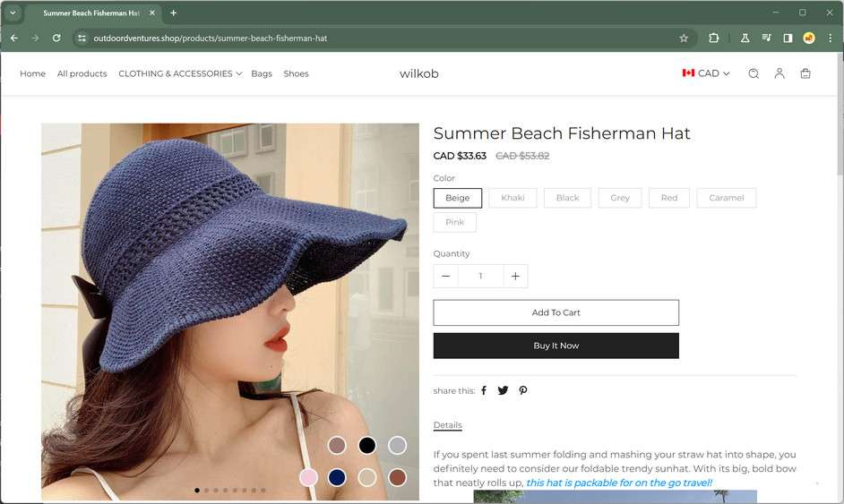Image resolution: width=844 pixels, height=504 pixels.
Task: Go to the All products menu item
Action: (x=82, y=73)
